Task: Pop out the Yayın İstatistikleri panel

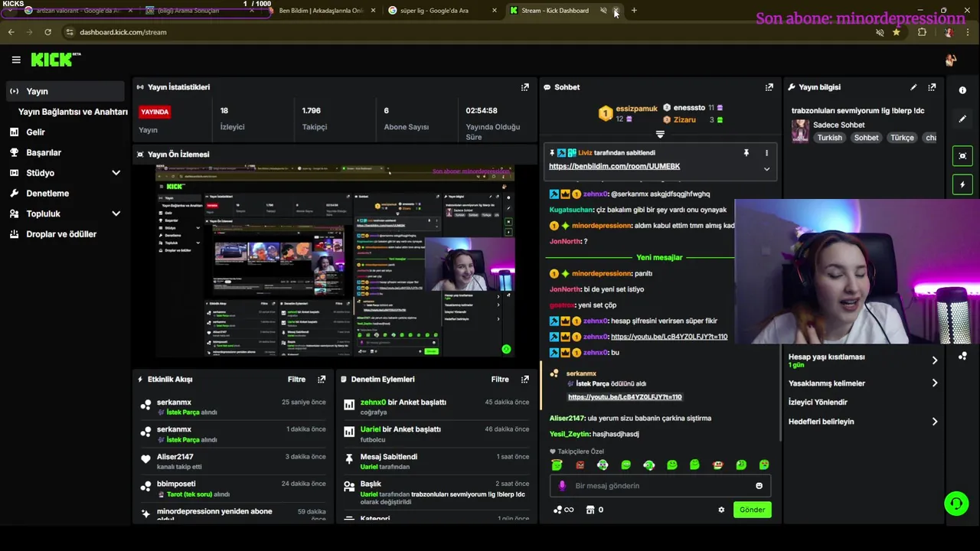Action: point(524,87)
